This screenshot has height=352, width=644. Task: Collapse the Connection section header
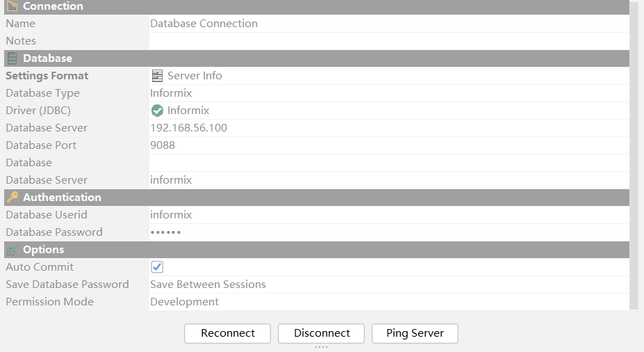pos(317,6)
